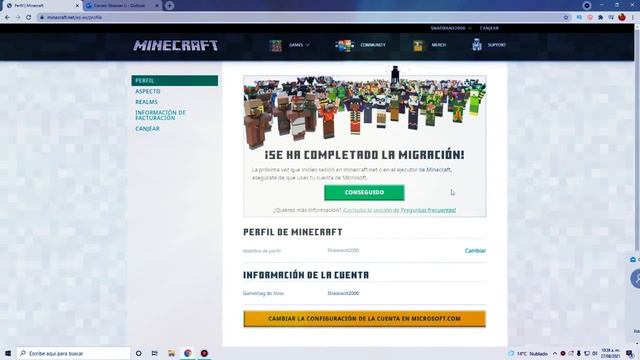
Task: Click the green Conseguido button
Action: click(x=364, y=192)
